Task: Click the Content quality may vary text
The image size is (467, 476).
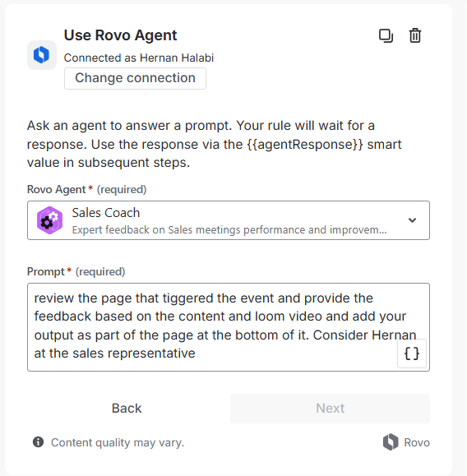Action: (x=118, y=442)
